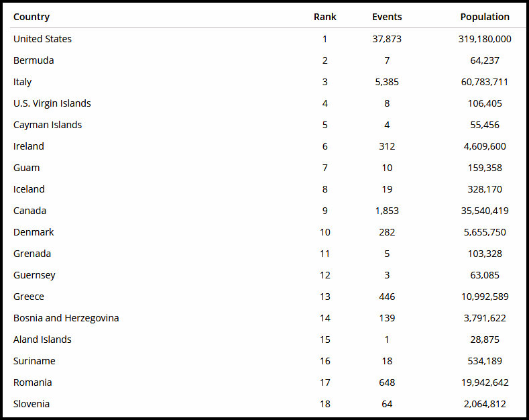Click Italy in the country list

click(x=23, y=82)
